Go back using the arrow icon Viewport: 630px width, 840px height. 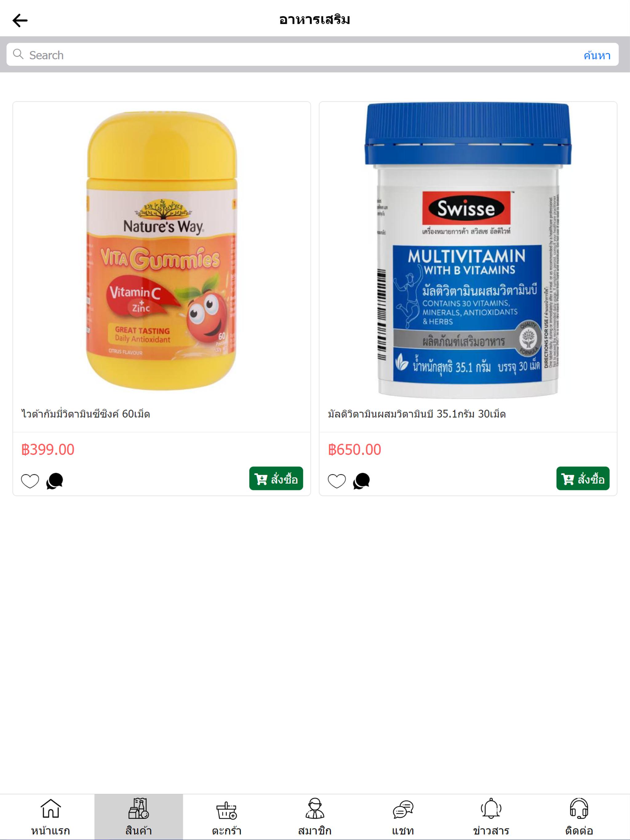pyautogui.click(x=20, y=20)
